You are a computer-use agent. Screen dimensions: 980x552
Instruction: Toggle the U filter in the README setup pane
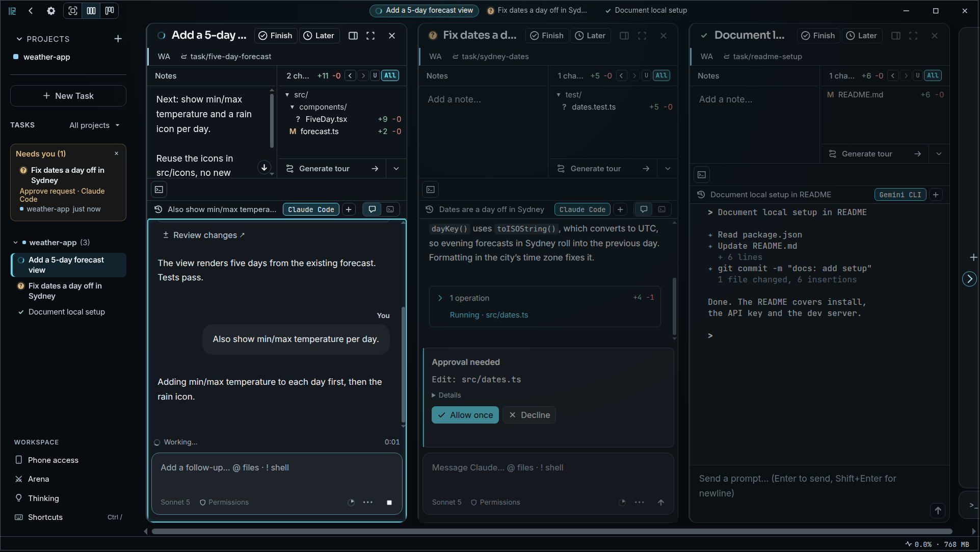tap(917, 75)
